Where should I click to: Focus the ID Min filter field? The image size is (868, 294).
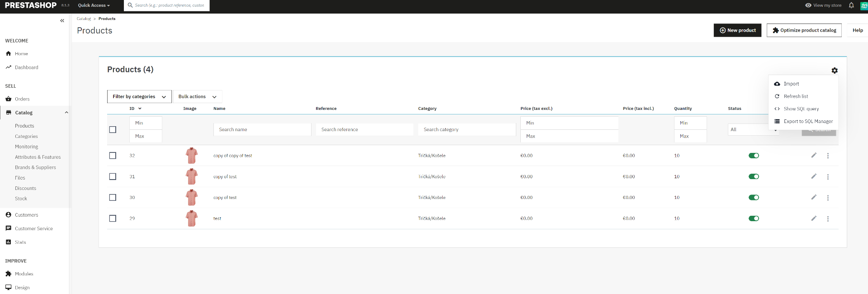tap(146, 123)
